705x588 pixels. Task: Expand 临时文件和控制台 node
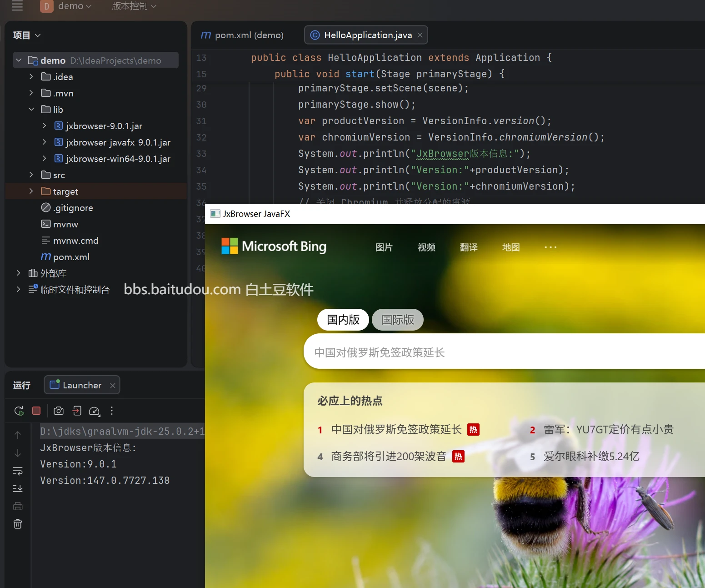pyautogui.click(x=18, y=289)
